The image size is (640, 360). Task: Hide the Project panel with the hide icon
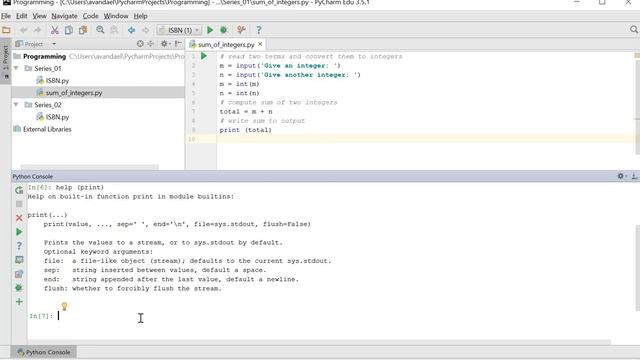pos(178,44)
